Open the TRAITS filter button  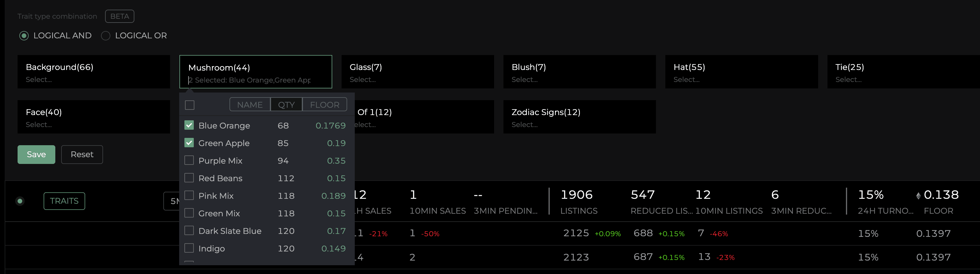pyautogui.click(x=64, y=201)
